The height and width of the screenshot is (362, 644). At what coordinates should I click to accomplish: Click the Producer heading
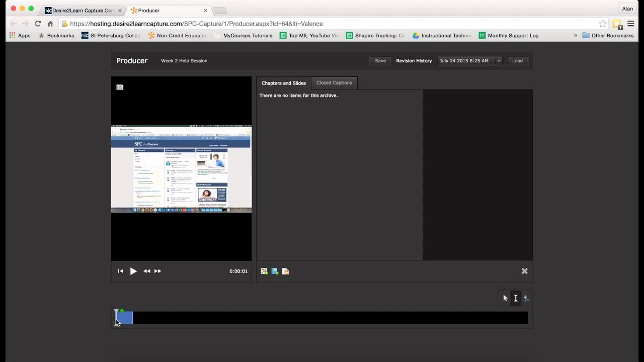(132, 61)
